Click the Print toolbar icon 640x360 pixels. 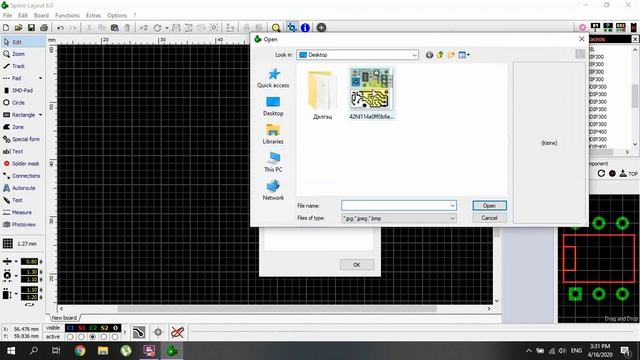(x=44, y=28)
